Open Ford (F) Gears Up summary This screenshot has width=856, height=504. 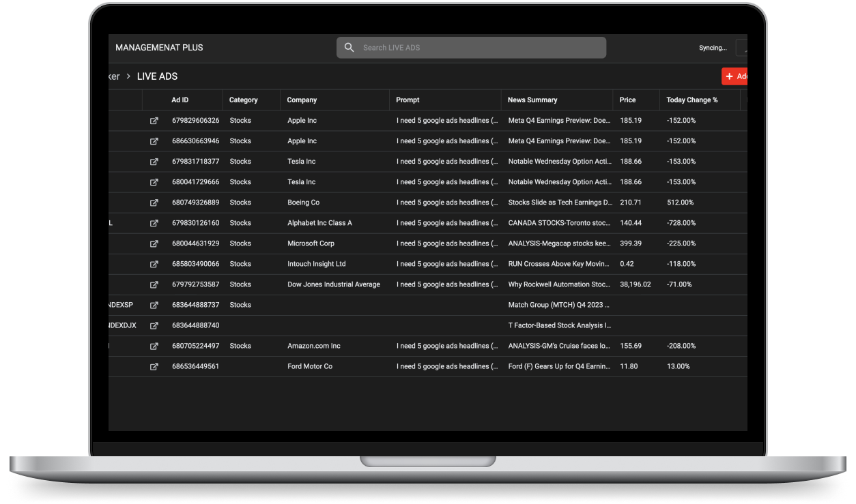point(560,366)
